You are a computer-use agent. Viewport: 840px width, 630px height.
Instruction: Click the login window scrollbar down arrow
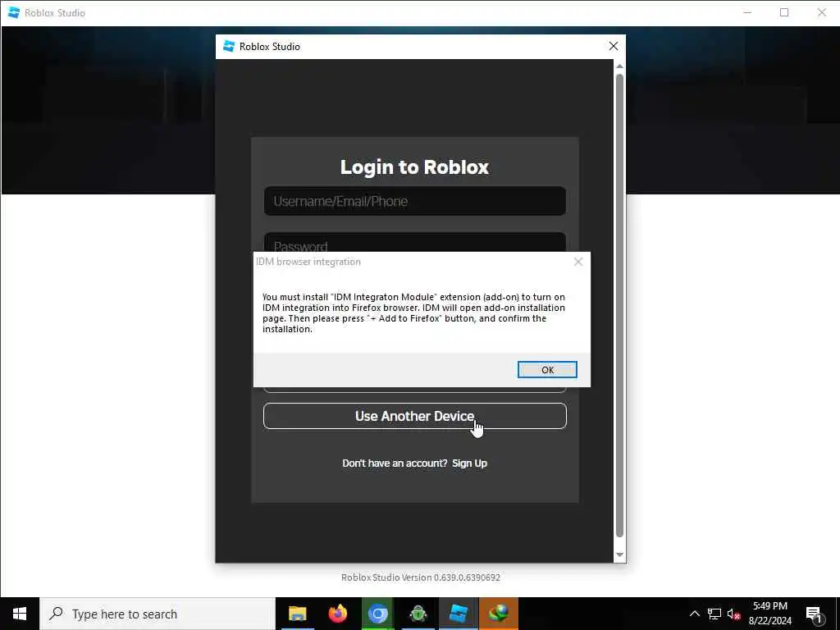click(619, 555)
